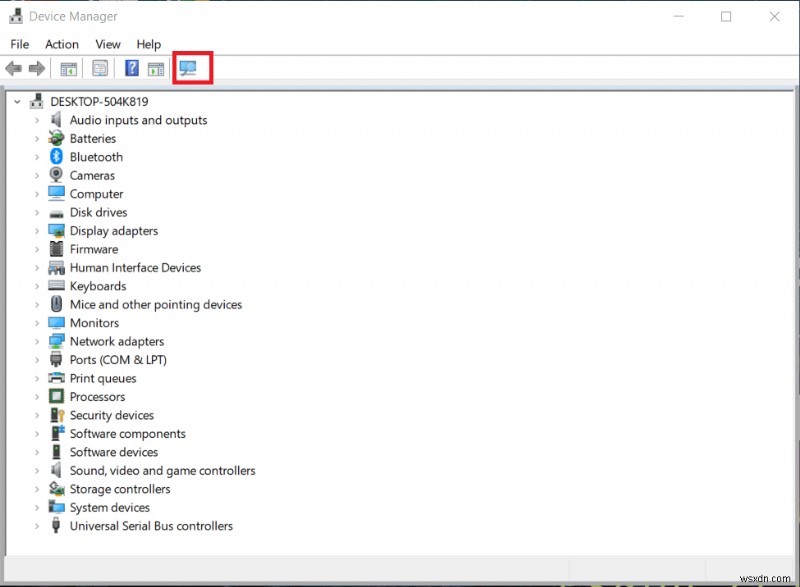The image size is (800, 587).
Task: Expand the Display adapters category
Action: pyautogui.click(x=39, y=231)
